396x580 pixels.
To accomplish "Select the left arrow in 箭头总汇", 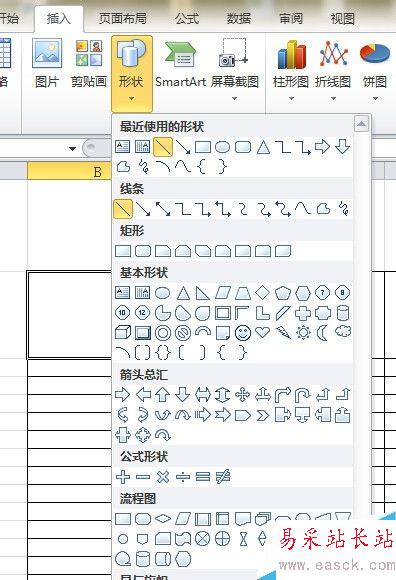I will pyautogui.click(x=143, y=395).
